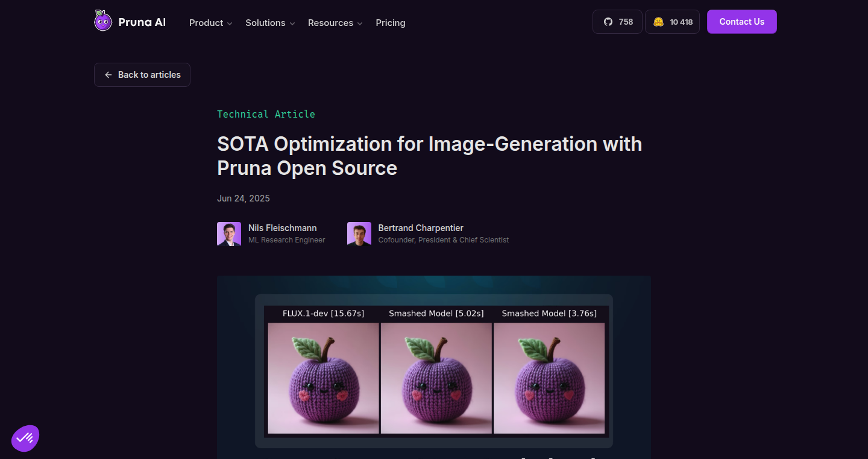Open the Solutions navigation menu

(270, 23)
